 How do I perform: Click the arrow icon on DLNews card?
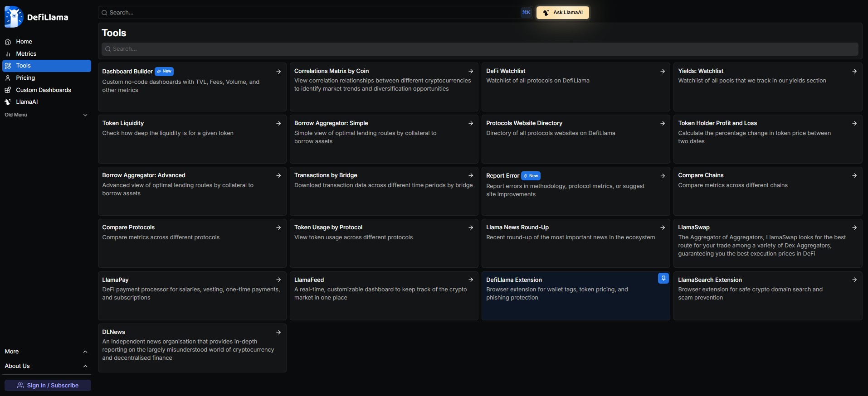[x=278, y=332]
